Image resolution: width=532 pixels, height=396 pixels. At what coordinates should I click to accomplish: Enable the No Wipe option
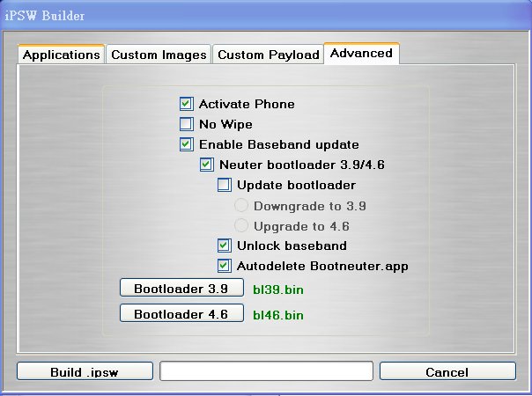tap(186, 124)
